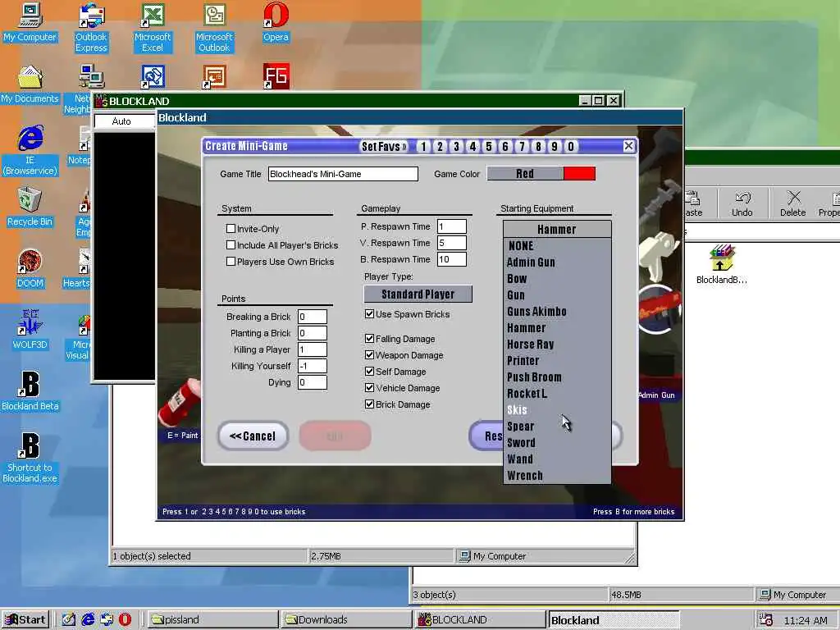Click the Hammer starting equipment dropdown header

point(557,230)
